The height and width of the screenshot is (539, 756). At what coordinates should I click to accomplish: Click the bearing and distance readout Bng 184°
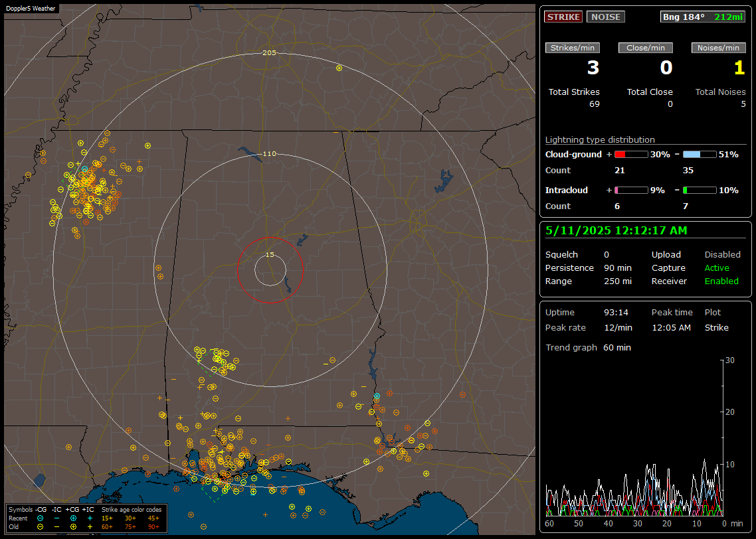coord(703,17)
